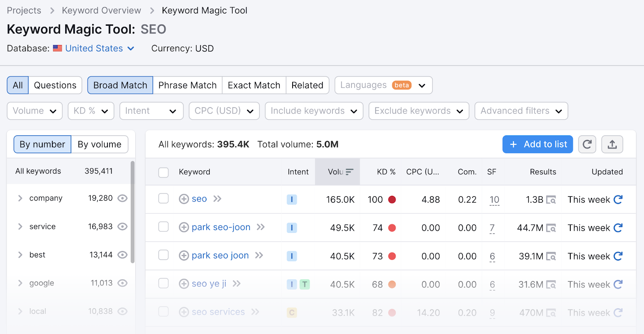Open the 'park seo-joon' keyword link

pos(221,227)
